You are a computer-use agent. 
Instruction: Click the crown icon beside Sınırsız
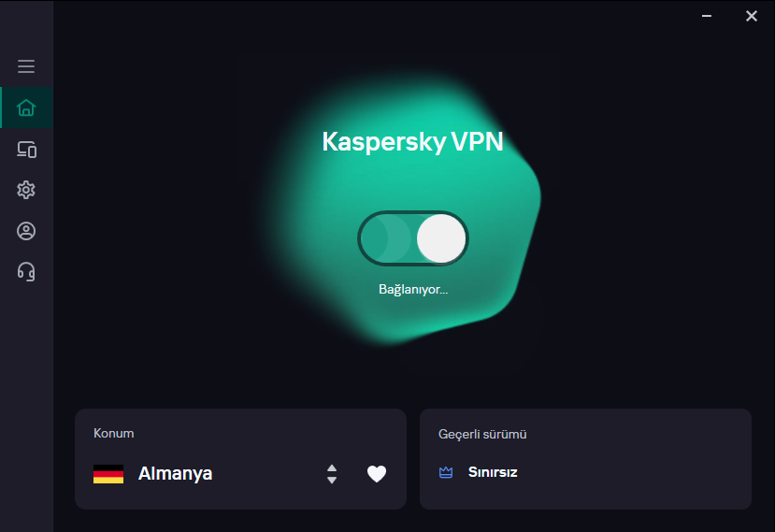(446, 472)
